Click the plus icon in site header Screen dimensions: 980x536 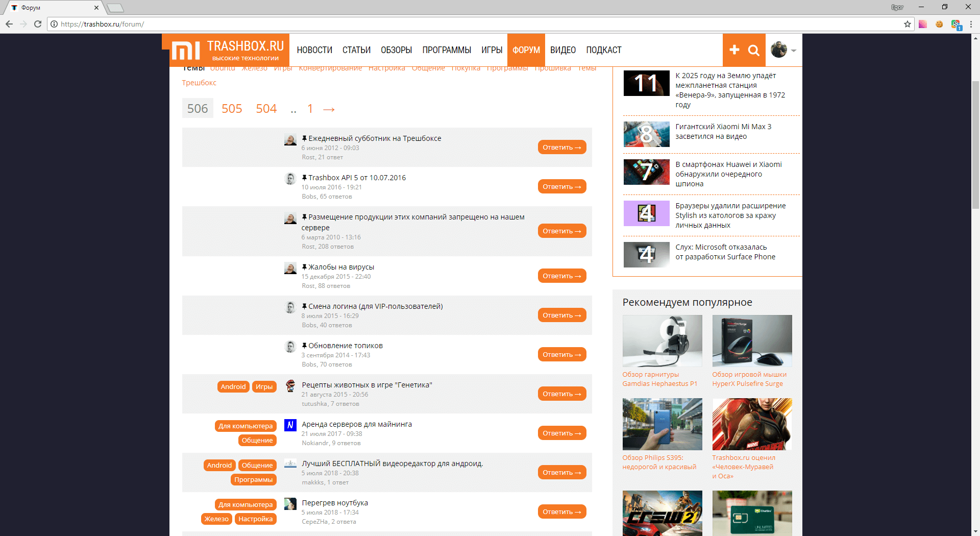(x=734, y=50)
